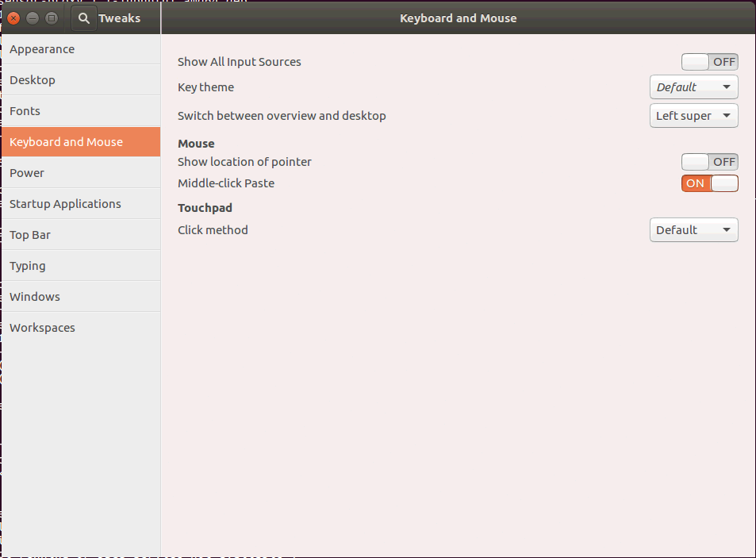
Task: Open the Typing section
Action: coord(28,266)
